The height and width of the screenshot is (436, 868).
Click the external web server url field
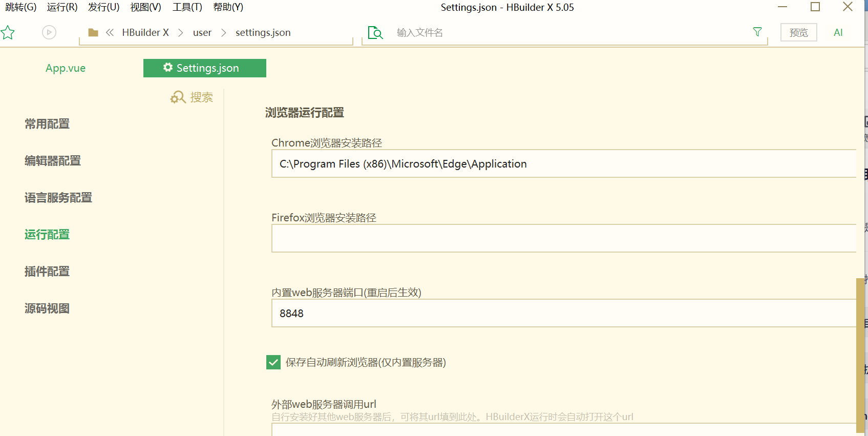pos(564,430)
